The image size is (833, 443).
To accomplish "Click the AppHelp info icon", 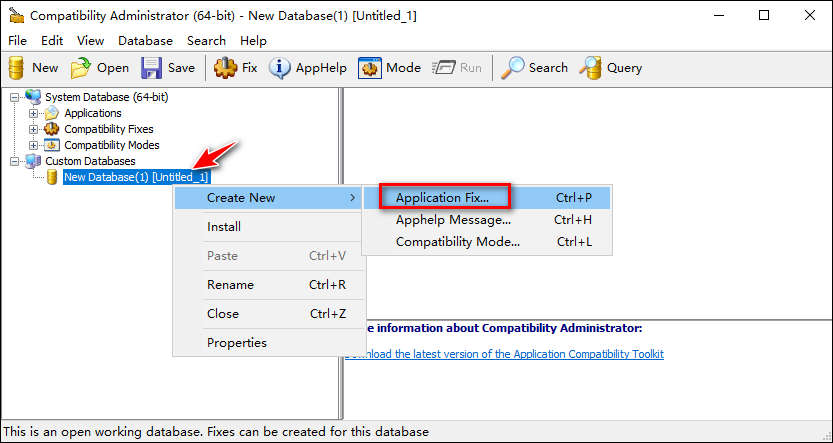I will 279,68.
